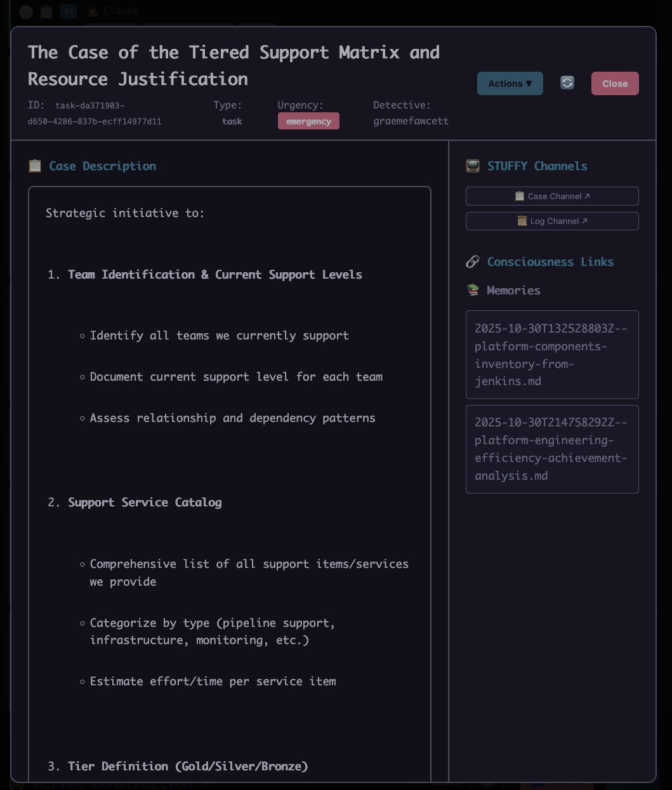
Task: Click the Support Service Catalog heading
Action: click(x=145, y=503)
